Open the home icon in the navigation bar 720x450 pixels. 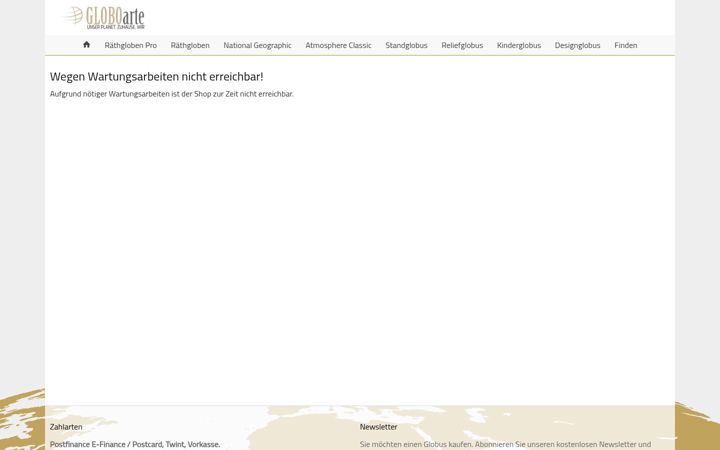[x=86, y=45]
